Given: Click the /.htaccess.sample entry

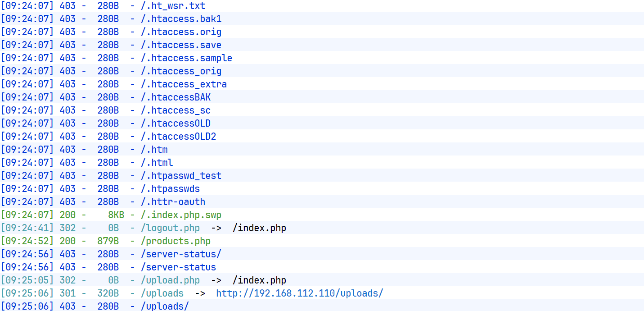Looking at the screenshot, I should pos(186,58).
